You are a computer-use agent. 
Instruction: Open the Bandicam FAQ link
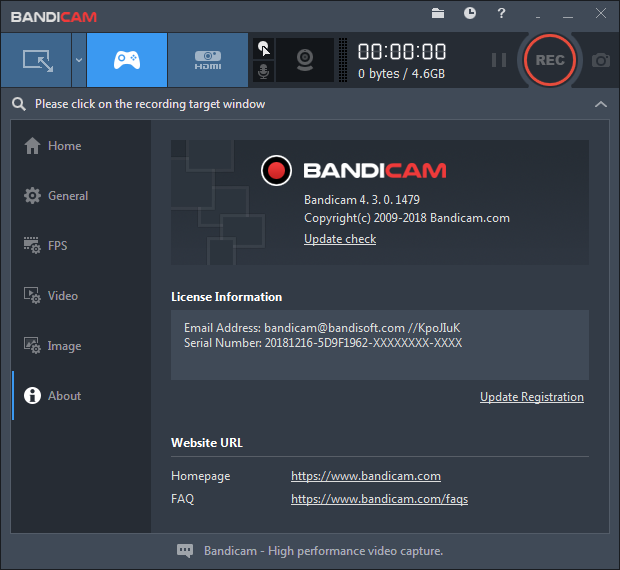pos(379,499)
